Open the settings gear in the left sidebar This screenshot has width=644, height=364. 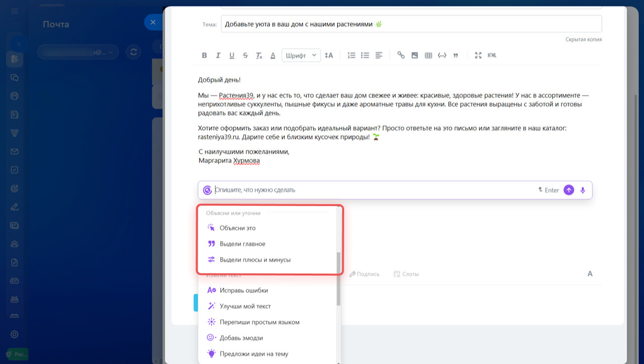15,334
